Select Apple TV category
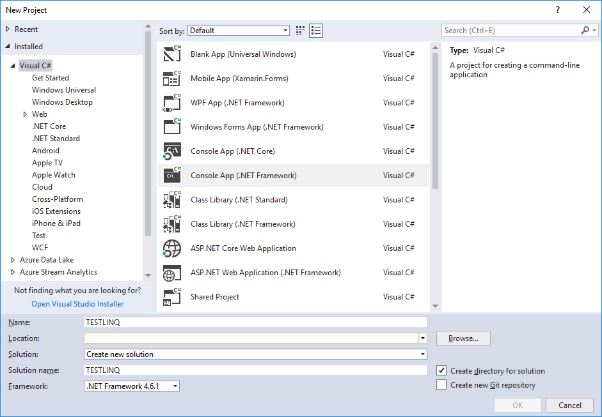Image resolution: width=602 pixels, height=417 pixels. [x=47, y=163]
